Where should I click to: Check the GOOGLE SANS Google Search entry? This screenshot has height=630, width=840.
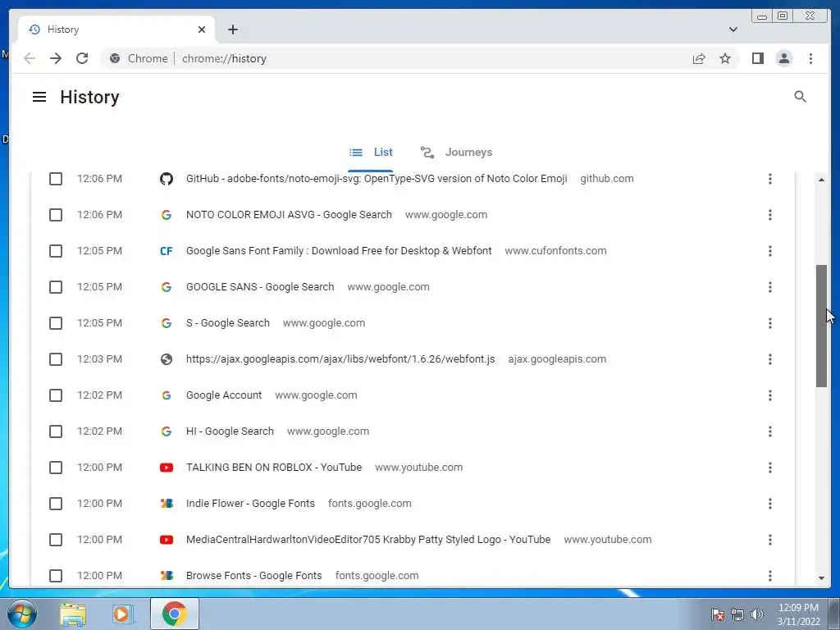pyautogui.click(x=56, y=287)
